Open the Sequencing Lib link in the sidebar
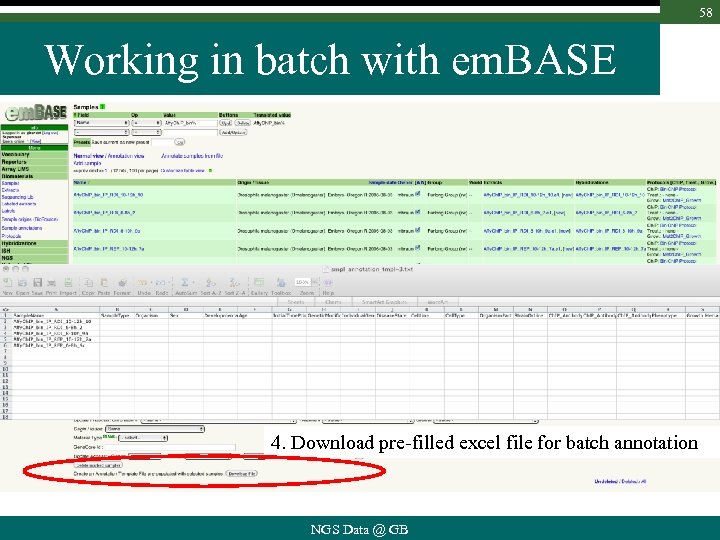The width and height of the screenshot is (720, 540). click(x=17, y=197)
